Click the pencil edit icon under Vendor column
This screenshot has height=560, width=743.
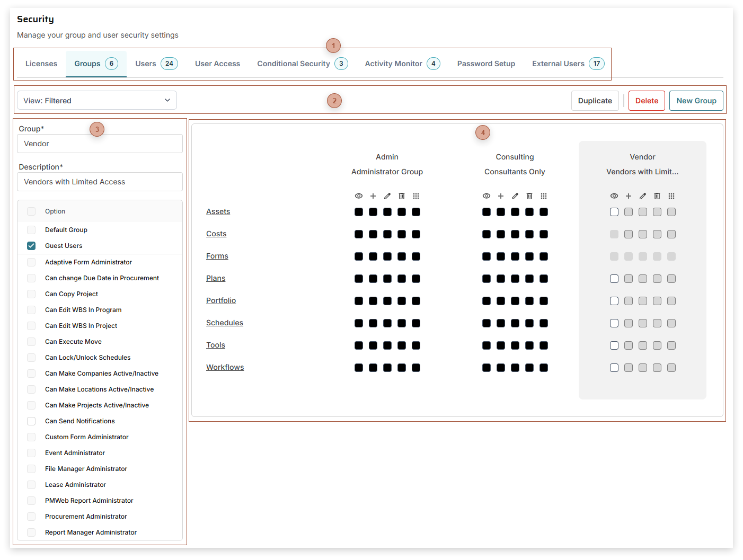tap(643, 196)
